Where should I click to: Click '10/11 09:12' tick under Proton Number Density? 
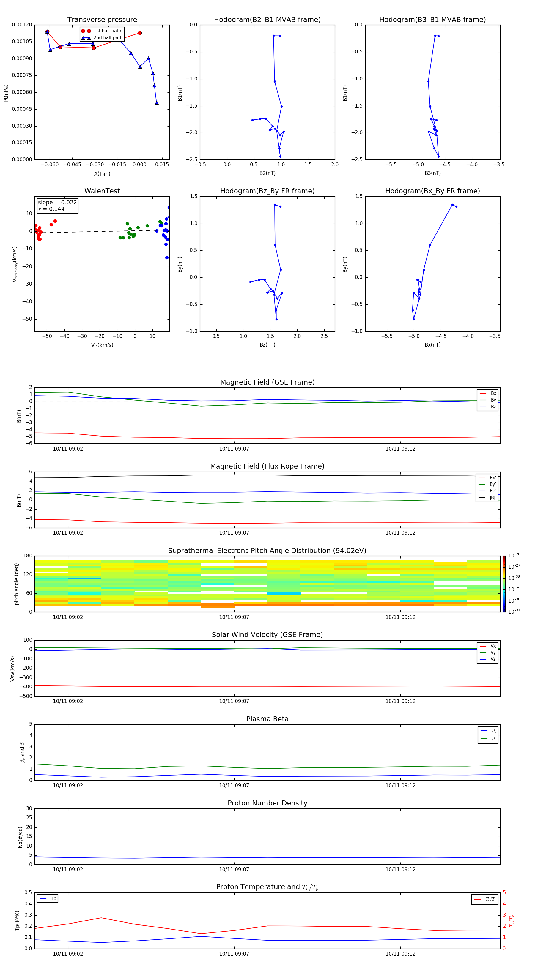(400, 870)
